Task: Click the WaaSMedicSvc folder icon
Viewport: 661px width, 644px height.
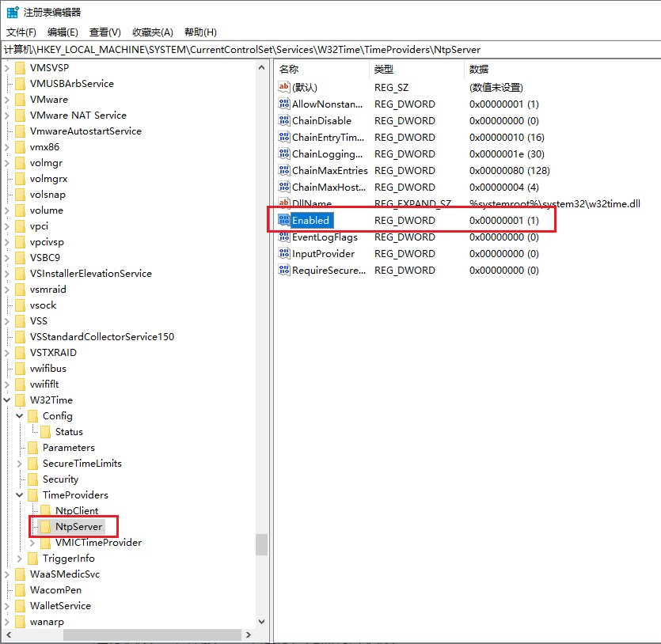Action: pos(20,574)
